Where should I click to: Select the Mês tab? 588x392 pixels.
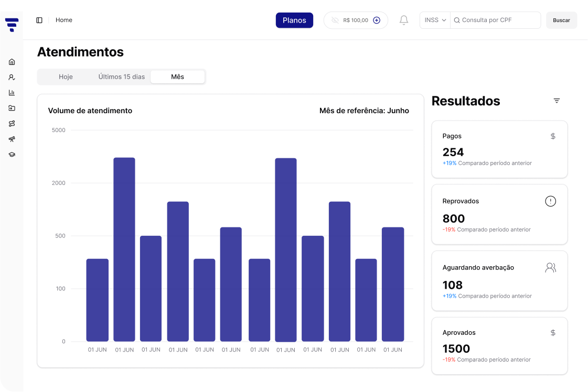click(x=177, y=77)
